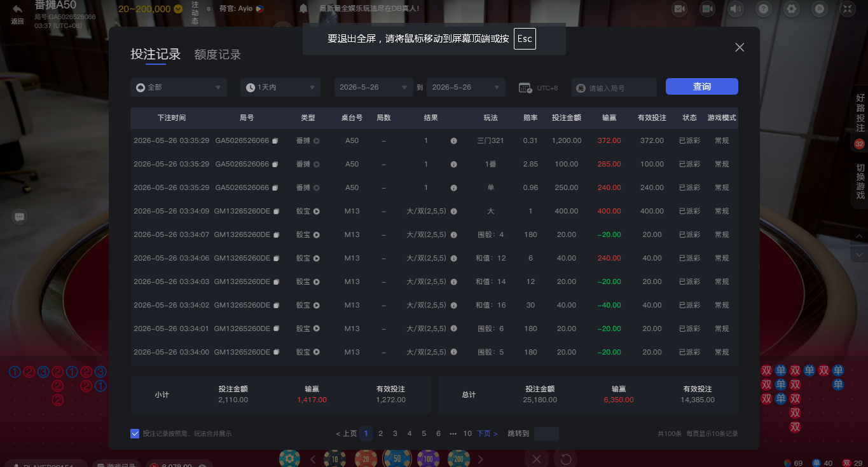Screen dimensions: 868x467
Task: Click the notification bell icon
Action: tap(303, 8)
